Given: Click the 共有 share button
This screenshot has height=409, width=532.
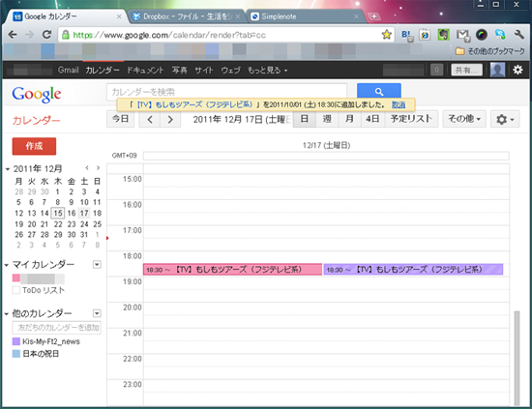Looking at the screenshot, I should pos(467,71).
